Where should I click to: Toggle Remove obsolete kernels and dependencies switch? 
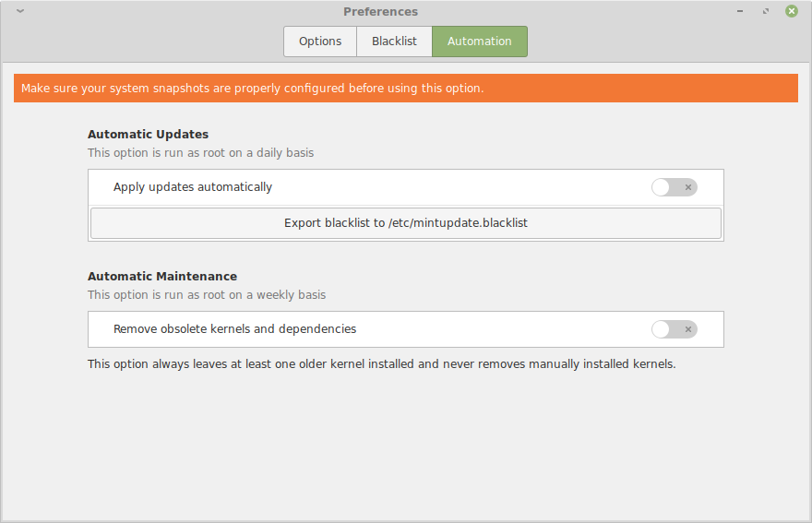pos(674,329)
